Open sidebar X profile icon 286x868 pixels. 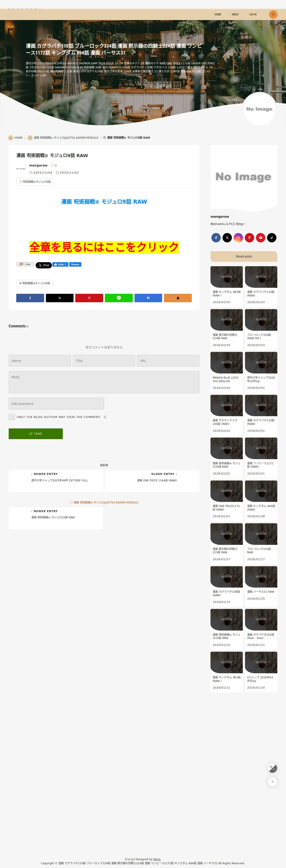[227, 237]
